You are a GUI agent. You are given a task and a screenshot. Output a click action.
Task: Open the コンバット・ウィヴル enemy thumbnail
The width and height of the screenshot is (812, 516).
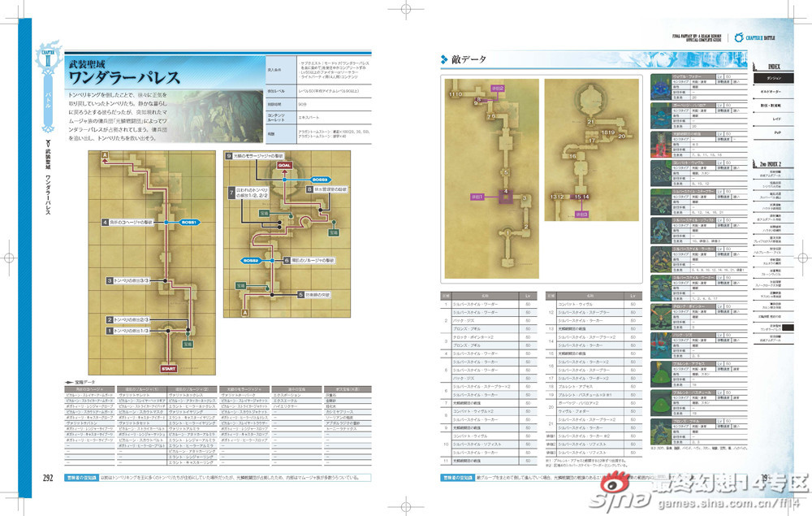pyautogui.click(x=661, y=174)
